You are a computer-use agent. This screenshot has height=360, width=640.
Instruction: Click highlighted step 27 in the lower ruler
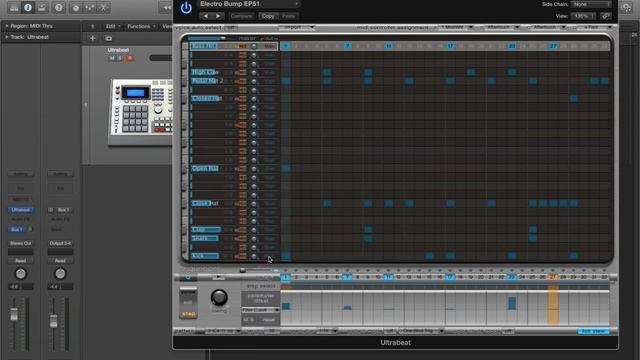pos(553,277)
